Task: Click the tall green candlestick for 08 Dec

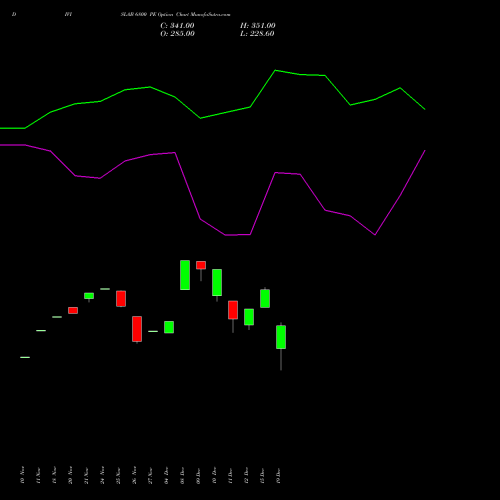Action: point(185,275)
